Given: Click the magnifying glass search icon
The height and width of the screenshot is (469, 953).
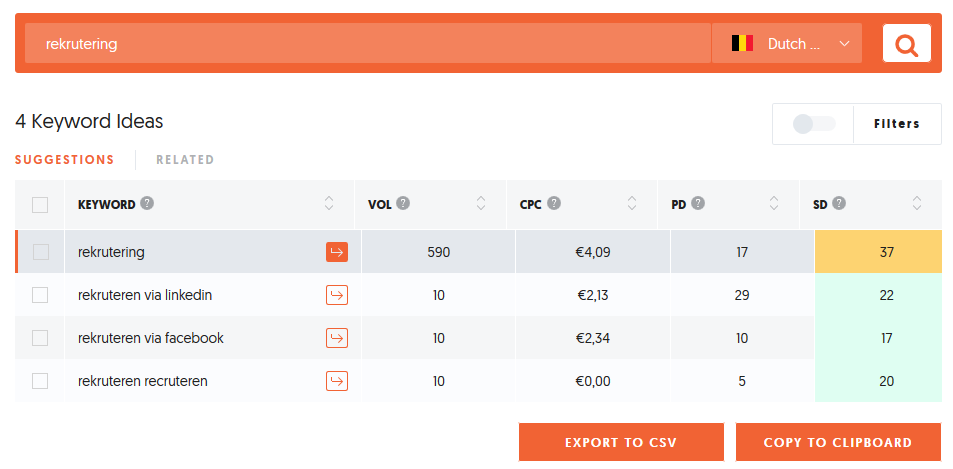Looking at the screenshot, I should click(906, 43).
